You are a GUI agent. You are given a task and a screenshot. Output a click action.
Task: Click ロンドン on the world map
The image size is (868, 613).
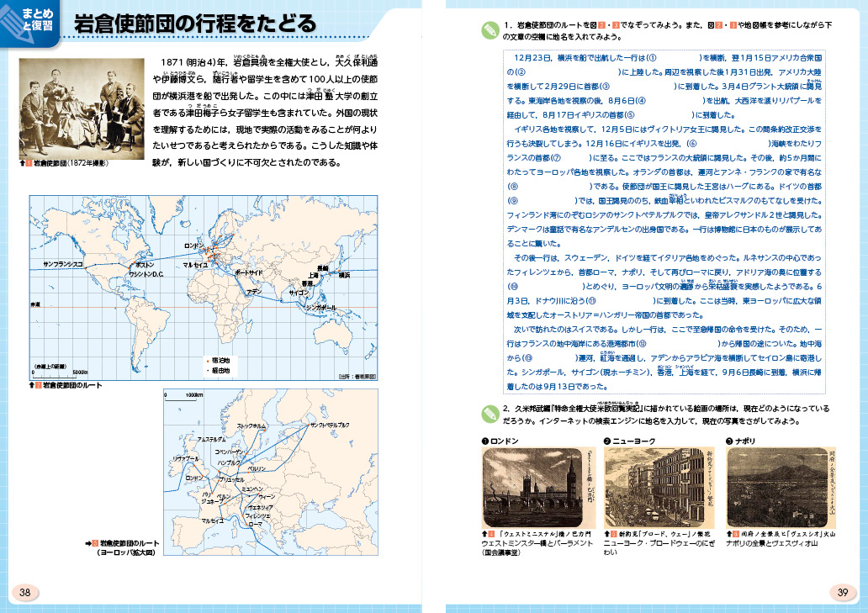click(193, 246)
